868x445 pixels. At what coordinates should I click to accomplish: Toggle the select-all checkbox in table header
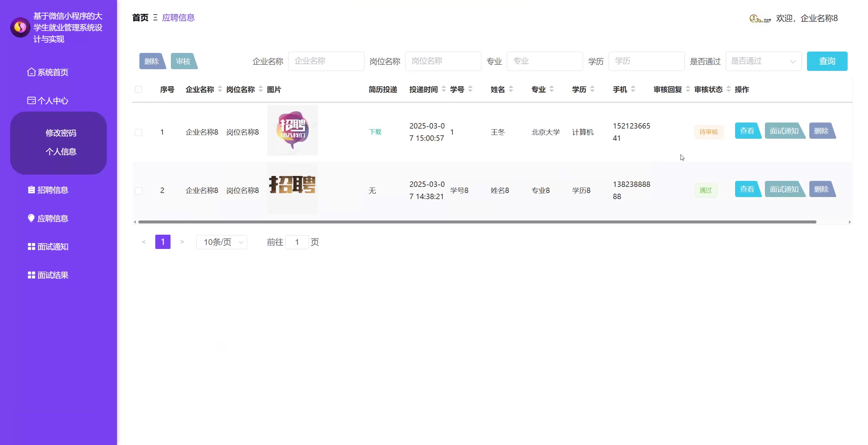138,90
